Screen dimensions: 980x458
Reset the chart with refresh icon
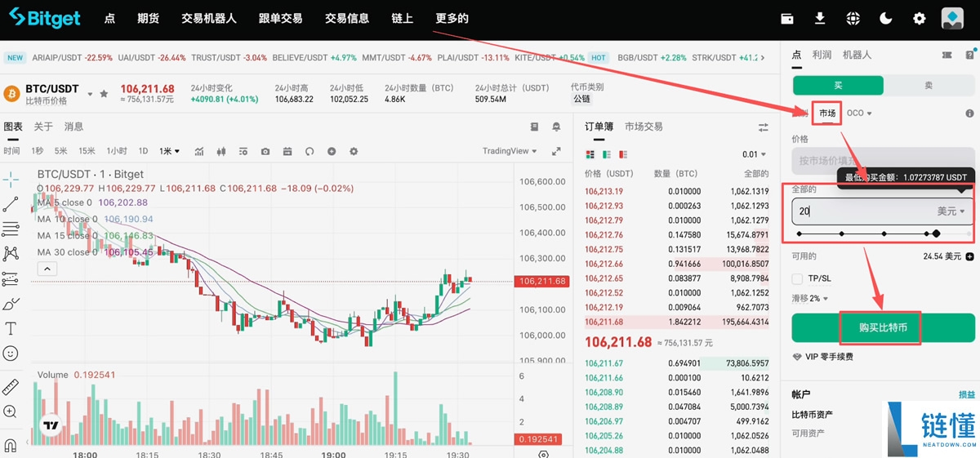click(310, 152)
